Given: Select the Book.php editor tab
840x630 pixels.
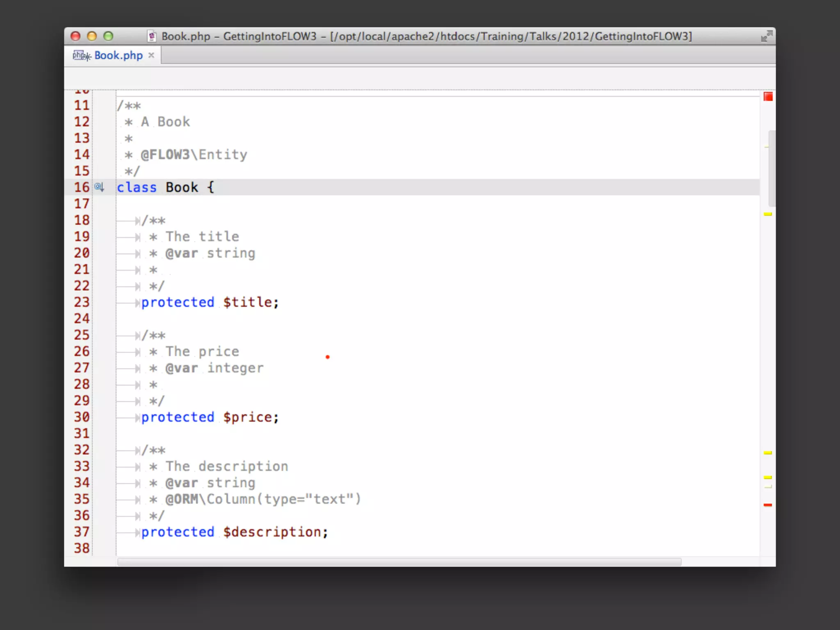Looking at the screenshot, I should 118,55.
